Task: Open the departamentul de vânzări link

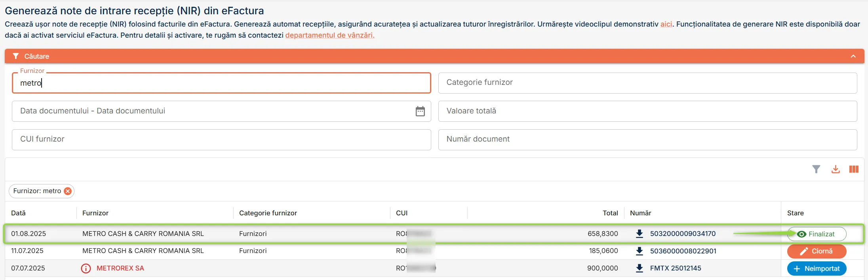Action: [329, 35]
